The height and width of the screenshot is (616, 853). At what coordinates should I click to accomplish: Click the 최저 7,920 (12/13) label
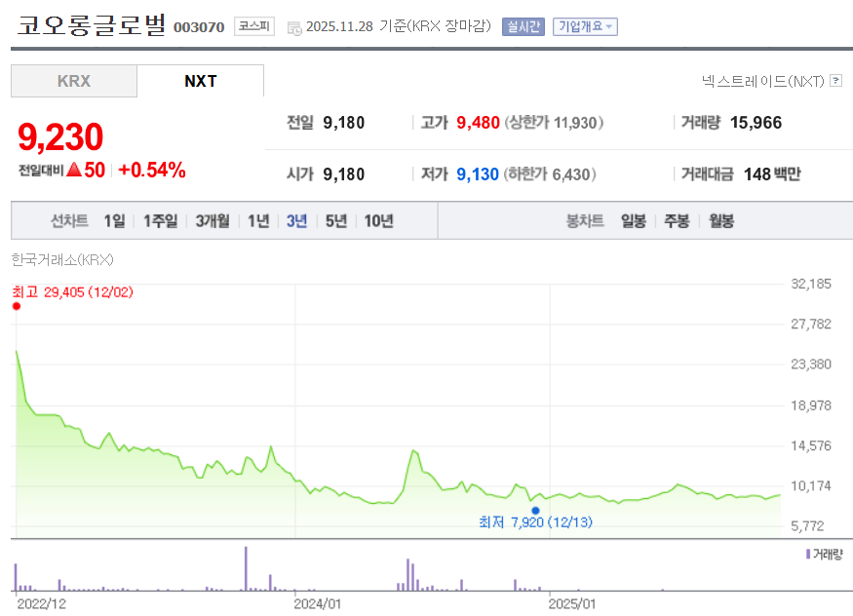pyautogui.click(x=535, y=521)
